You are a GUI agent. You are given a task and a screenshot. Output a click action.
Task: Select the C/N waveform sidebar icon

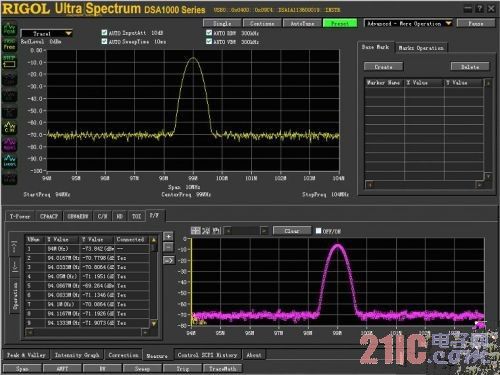coord(9,127)
